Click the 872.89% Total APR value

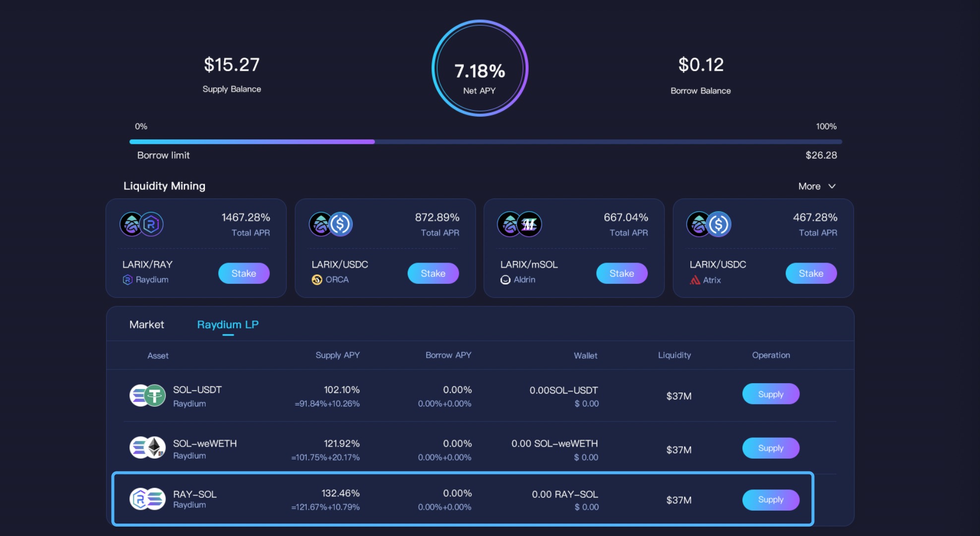point(437,217)
